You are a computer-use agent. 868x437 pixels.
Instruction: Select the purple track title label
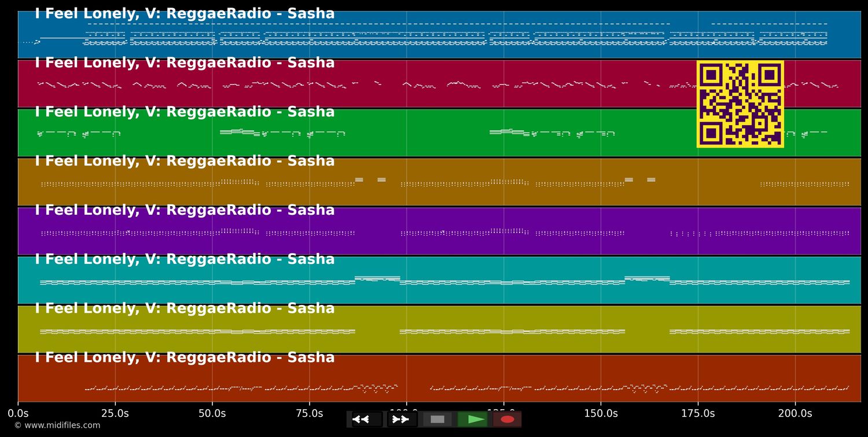[185, 210]
